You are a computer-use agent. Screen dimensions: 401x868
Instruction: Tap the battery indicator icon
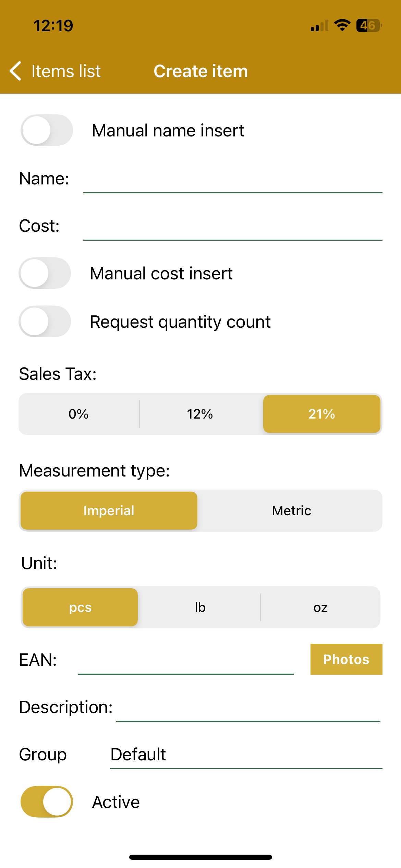point(369,25)
